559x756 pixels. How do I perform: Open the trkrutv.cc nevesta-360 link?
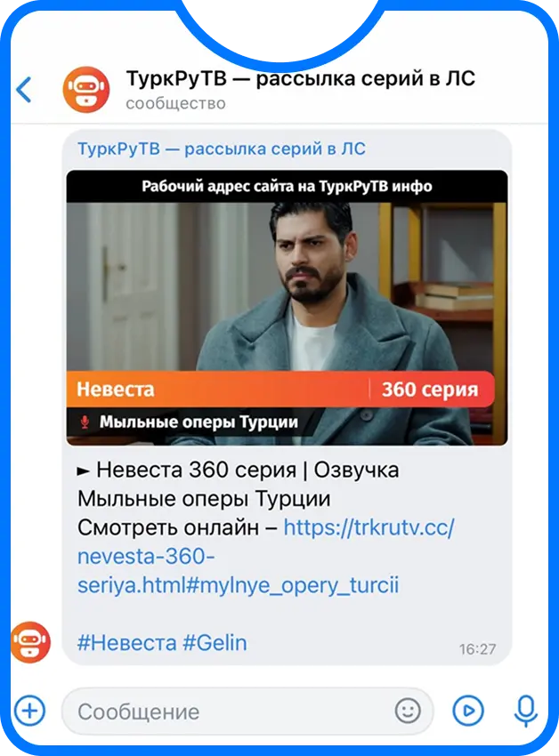tap(265, 557)
